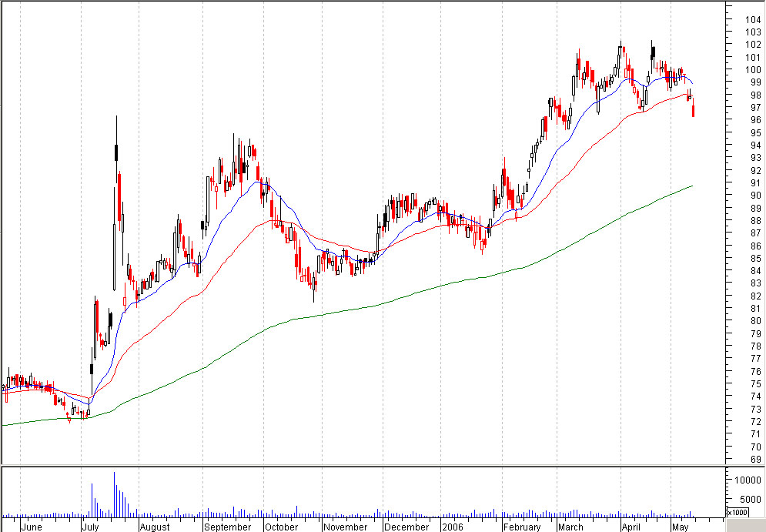Screen dimensions: 766x532
Task: Click the 84 price axis value
Action: 756,271
